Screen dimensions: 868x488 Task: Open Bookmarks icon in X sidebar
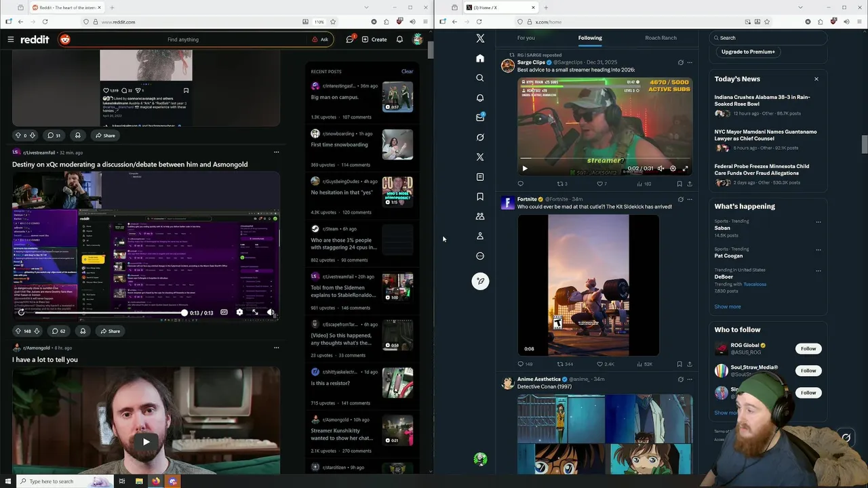click(480, 197)
